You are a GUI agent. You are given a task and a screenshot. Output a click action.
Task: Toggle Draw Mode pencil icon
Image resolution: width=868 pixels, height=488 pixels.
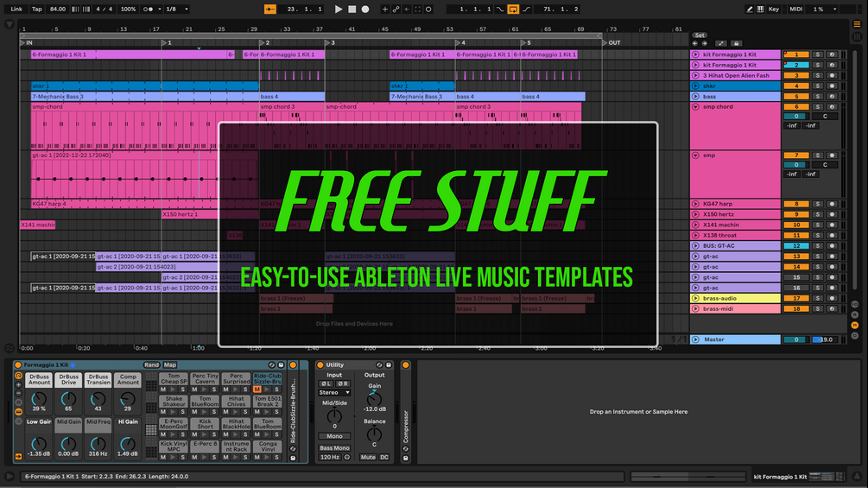(750, 9)
